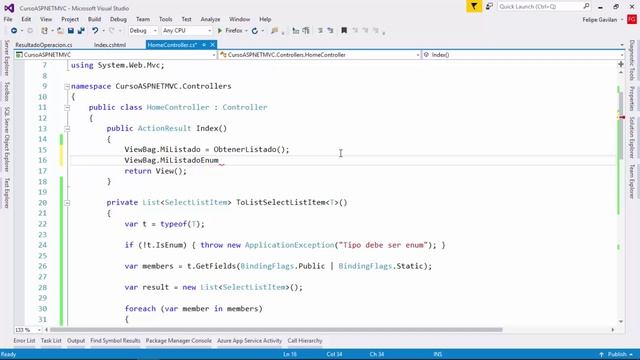Click the browser Refresh icon in toolbar

point(255,31)
